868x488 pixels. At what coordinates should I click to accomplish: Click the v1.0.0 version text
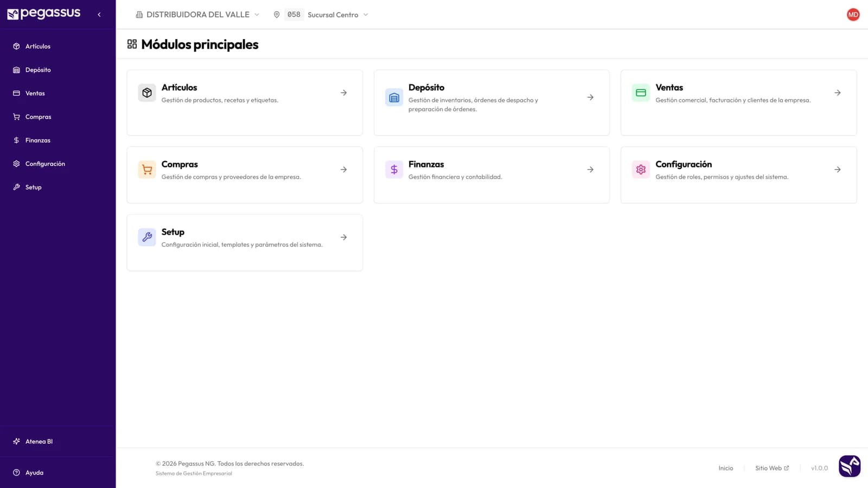click(x=819, y=468)
